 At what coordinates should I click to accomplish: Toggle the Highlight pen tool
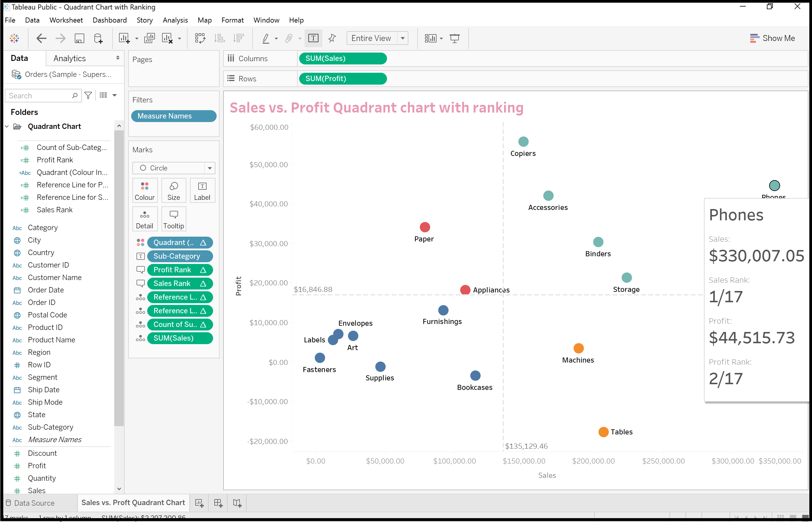tap(266, 38)
